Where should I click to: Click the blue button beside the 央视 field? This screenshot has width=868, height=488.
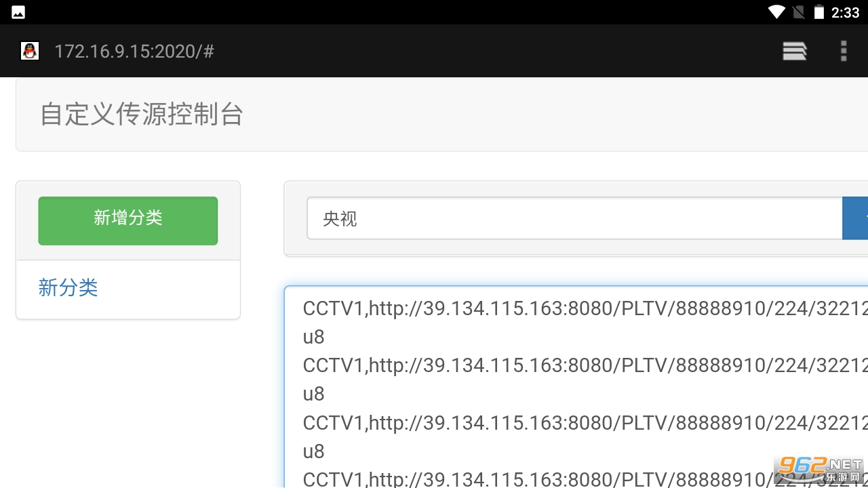coord(855,218)
